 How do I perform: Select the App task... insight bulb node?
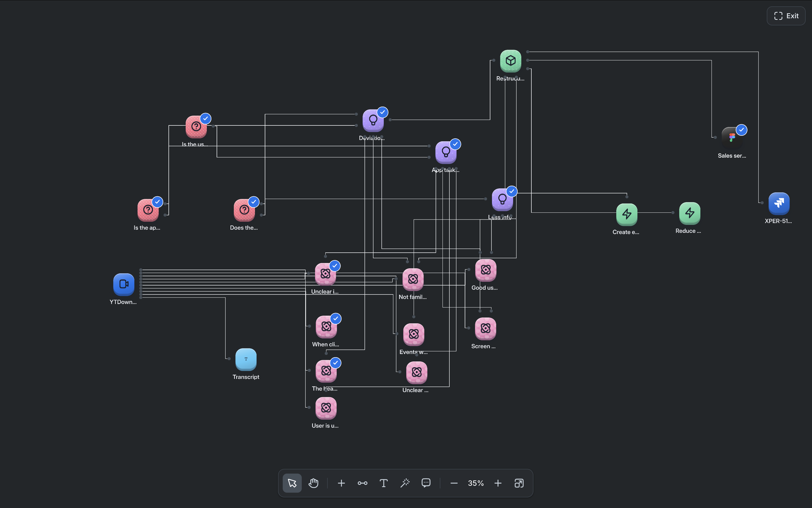[446, 152]
